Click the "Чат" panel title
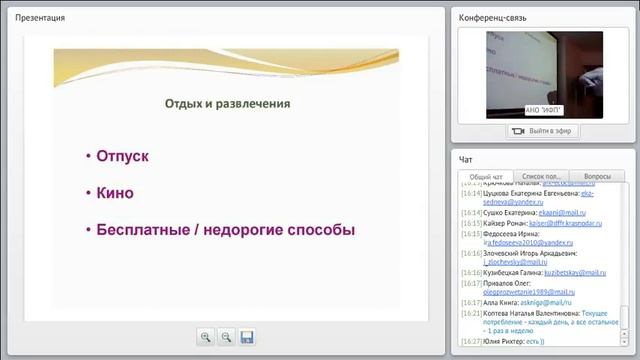 [465, 160]
